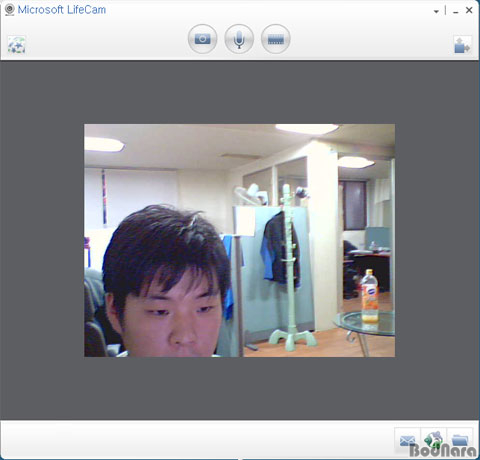Click the Microsoft LifeCam title text
Viewport: 480px width, 460px height.
(x=62, y=10)
